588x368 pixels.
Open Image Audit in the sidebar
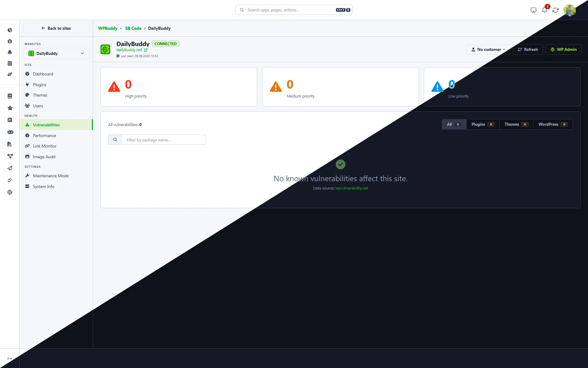pyautogui.click(x=56, y=157)
